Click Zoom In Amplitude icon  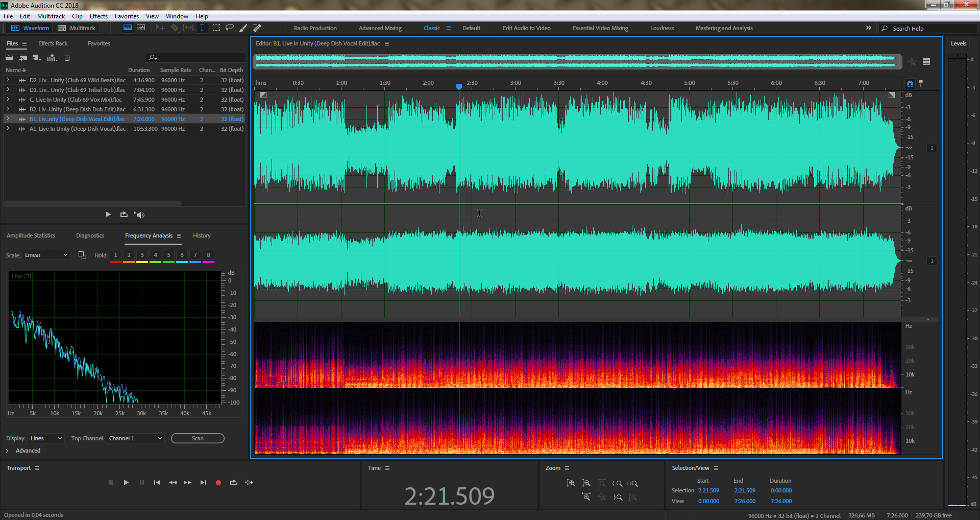click(x=571, y=483)
